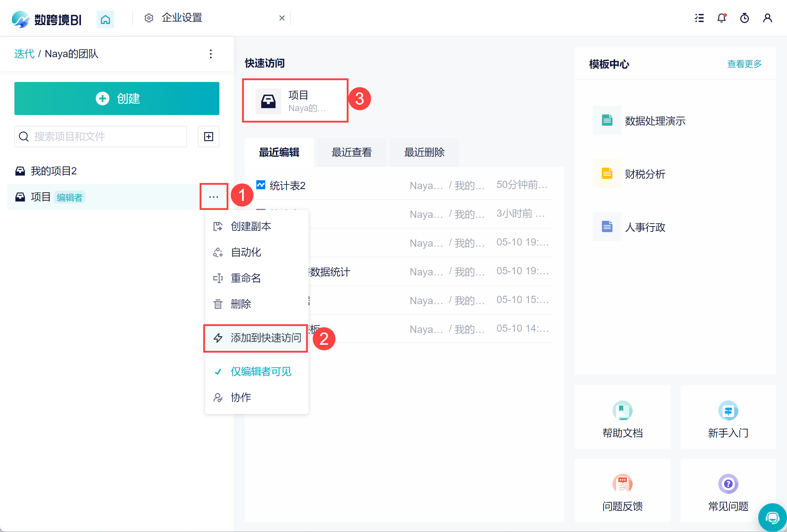
Task: Click the search projects and files field
Action: pyautogui.click(x=101, y=137)
